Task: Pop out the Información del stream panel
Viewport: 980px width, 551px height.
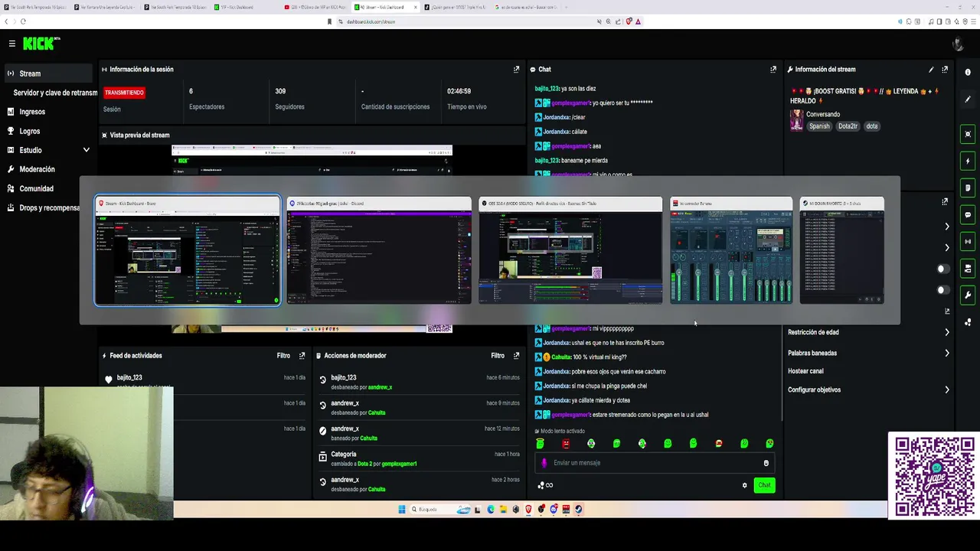Action: 945,70
